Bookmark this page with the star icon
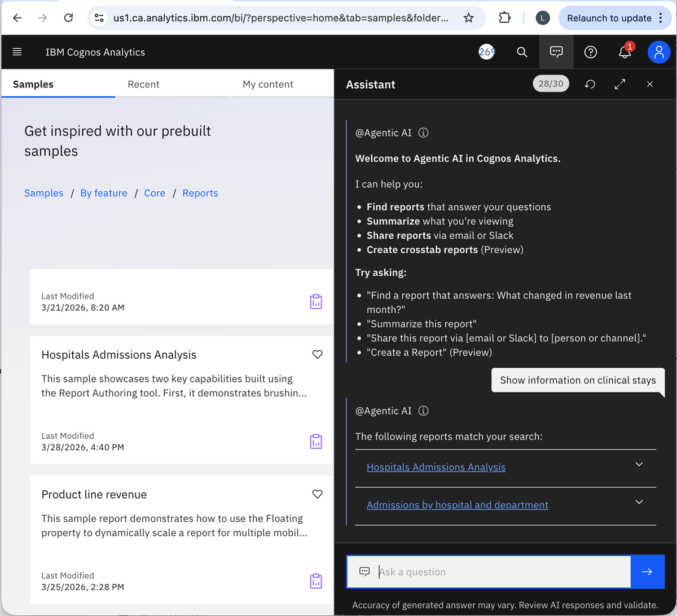Image resolution: width=677 pixels, height=616 pixels. [x=468, y=18]
